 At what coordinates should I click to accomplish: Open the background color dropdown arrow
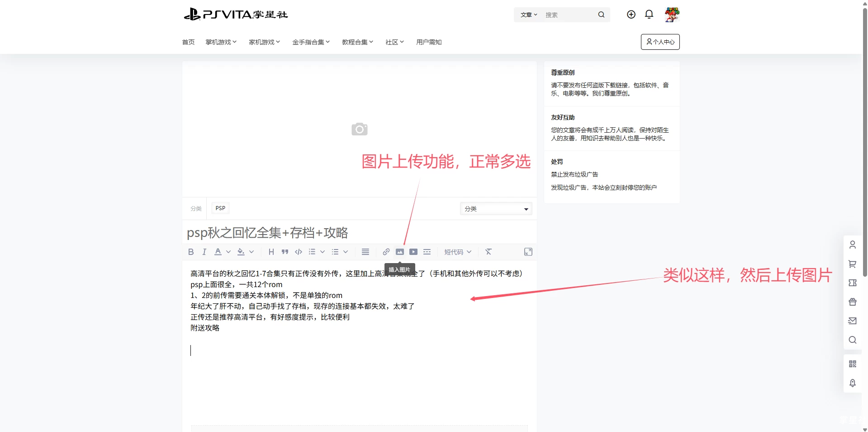(251, 252)
